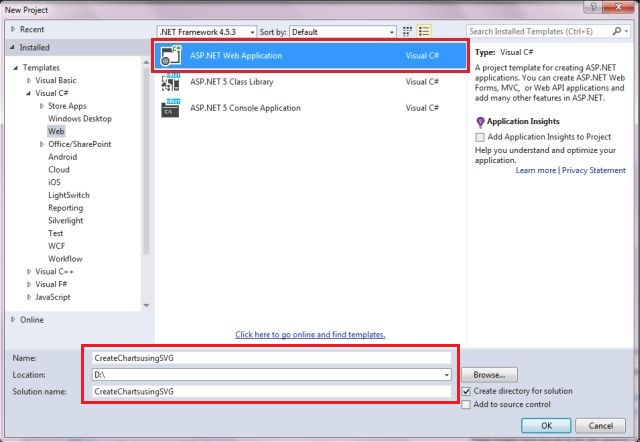The image size is (640, 442).
Task: Expand the Store Apps node
Action: (x=42, y=106)
